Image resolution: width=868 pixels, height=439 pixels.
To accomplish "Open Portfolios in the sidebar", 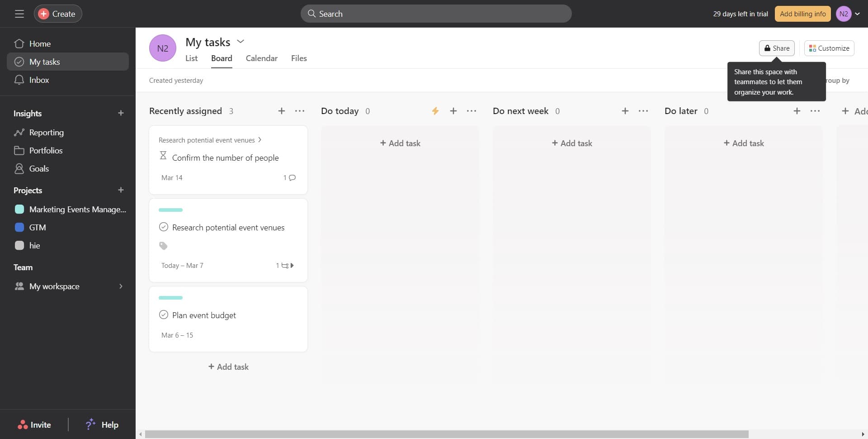I will [46, 150].
